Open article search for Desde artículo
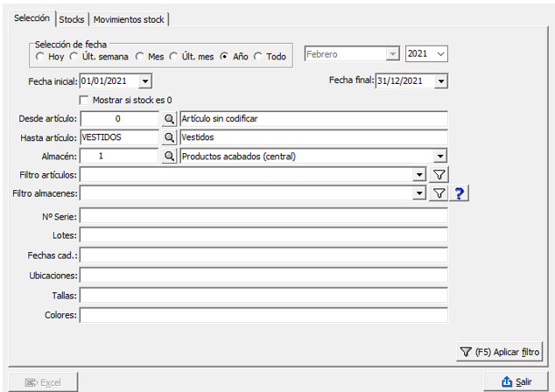555x392 pixels. coord(169,119)
